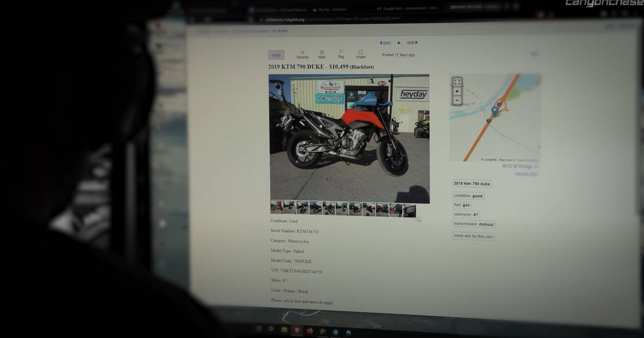Click the blue location pin on the map
Image resolution: width=644 pixels, height=338 pixels.
[x=495, y=111]
